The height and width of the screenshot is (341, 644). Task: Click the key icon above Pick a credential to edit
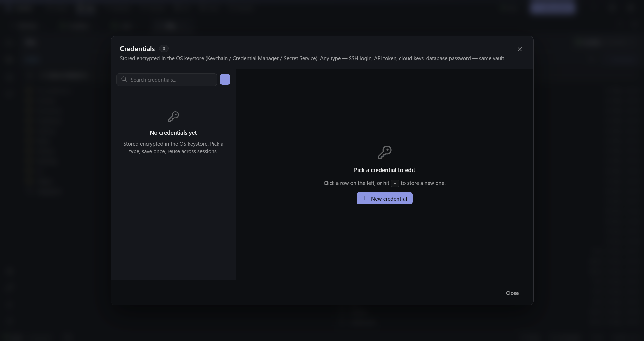point(384,152)
